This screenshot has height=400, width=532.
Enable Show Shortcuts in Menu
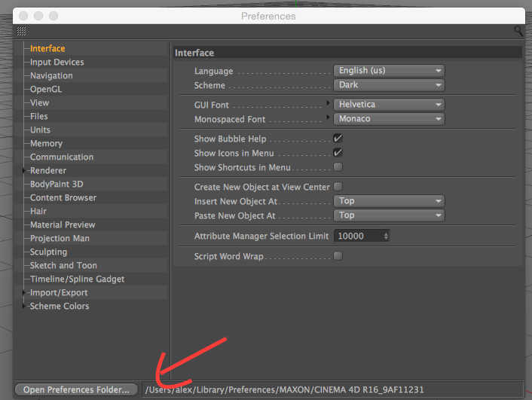pyautogui.click(x=338, y=167)
